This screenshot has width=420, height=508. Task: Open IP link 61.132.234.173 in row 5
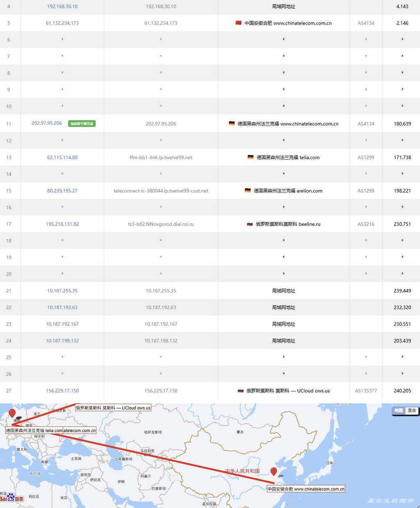click(62, 23)
